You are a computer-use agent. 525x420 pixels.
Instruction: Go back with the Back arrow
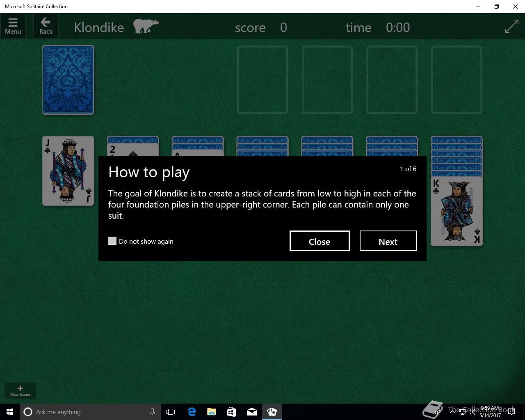pyautogui.click(x=46, y=26)
